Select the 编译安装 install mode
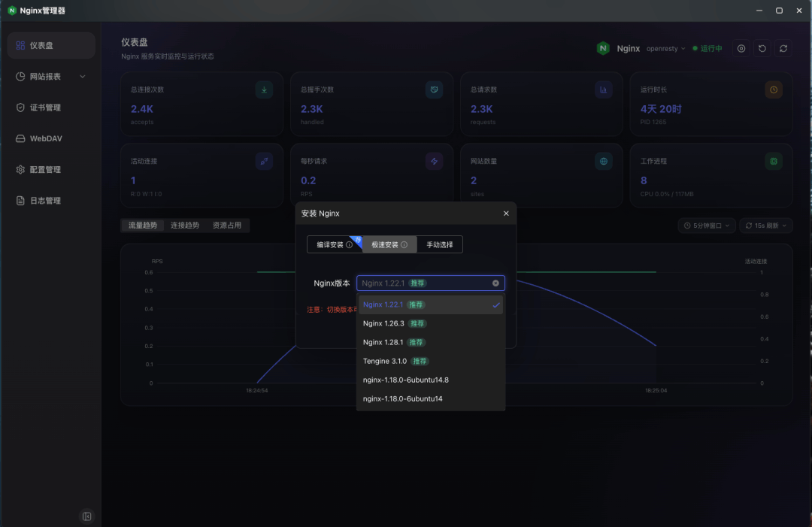This screenshot has width=812, height=527. pyautogui.click(x=329, y=245)
